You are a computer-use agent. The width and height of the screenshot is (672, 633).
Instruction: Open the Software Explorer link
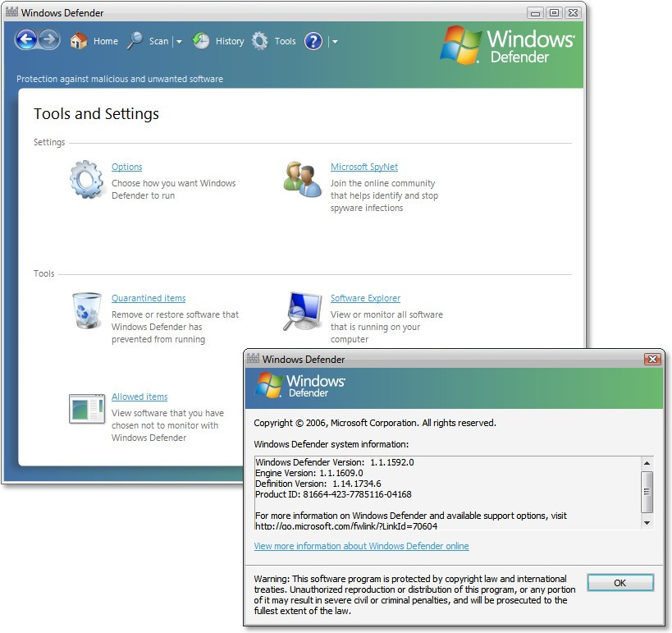(x=366, y=298)
